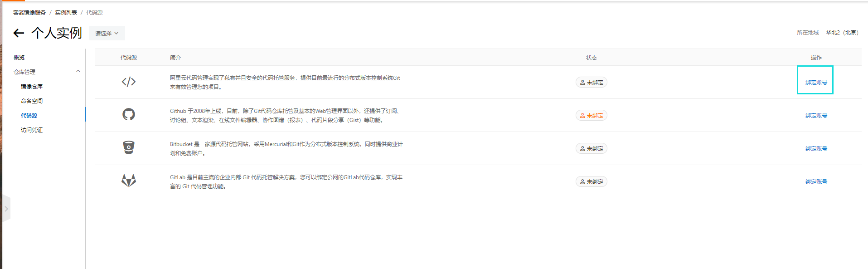
Task: Open the 请选择 instance dropdown
Action: (107, 33)
